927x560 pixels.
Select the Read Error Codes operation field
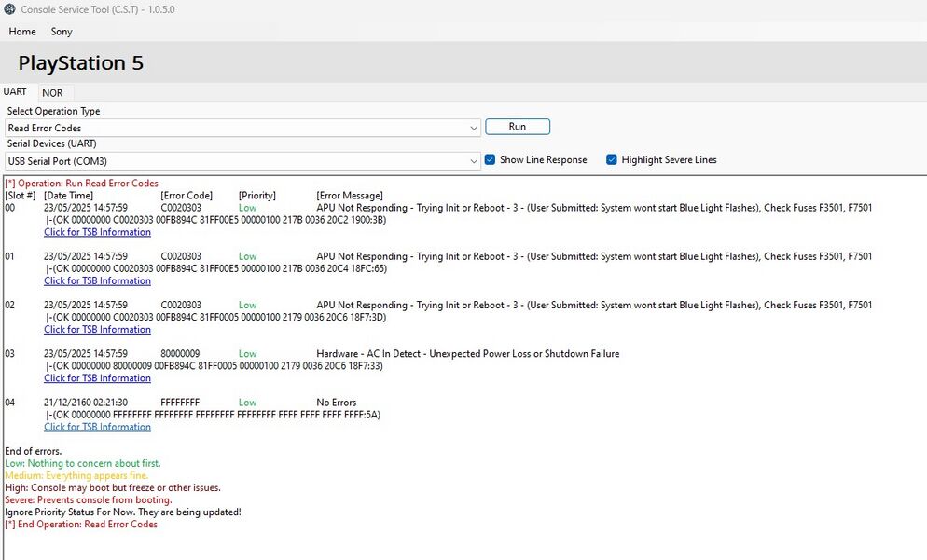(x=242, y=127)
